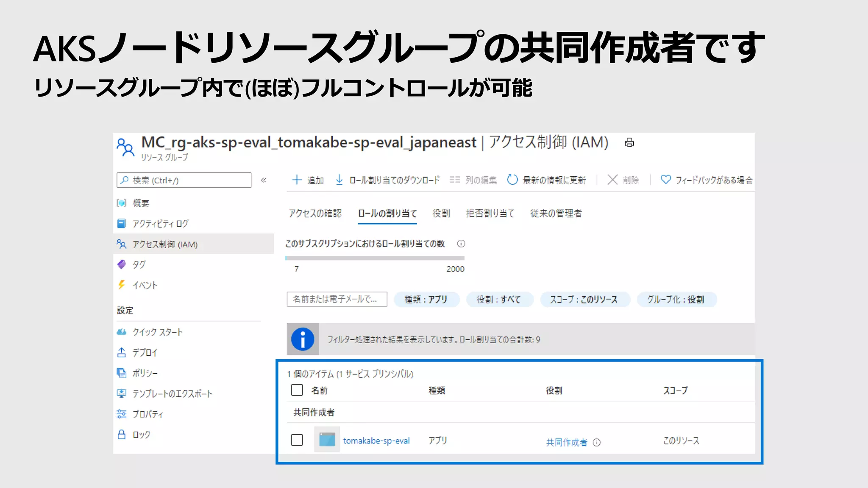Click the クイック スタート cloud icon
The width and height of the screenshot is (868, 488).
pyautogui.click(x=122, y=332)
